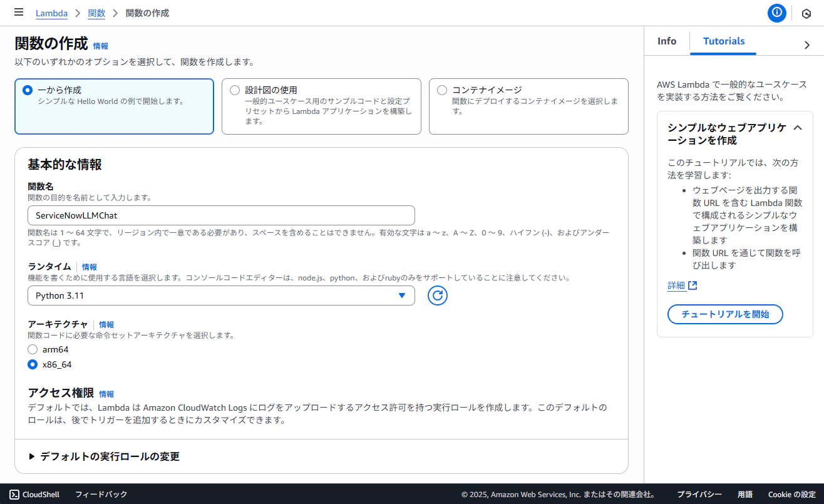Click 情報 link next to 関数の作成
The image size is (824, 504).
(101, 46)
